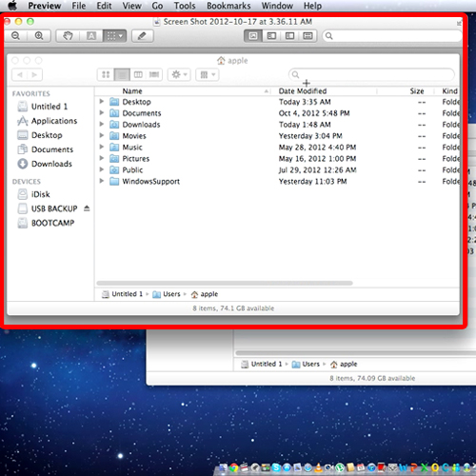Screen dimensions: 476x476
Task: Open the File menu
Action: (x=79, y=6)
